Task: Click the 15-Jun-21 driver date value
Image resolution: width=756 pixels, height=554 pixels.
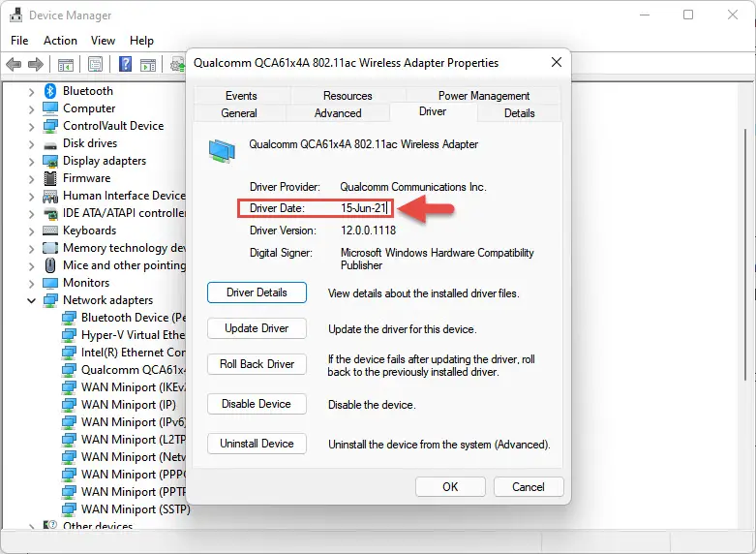Action: (364, 208)
